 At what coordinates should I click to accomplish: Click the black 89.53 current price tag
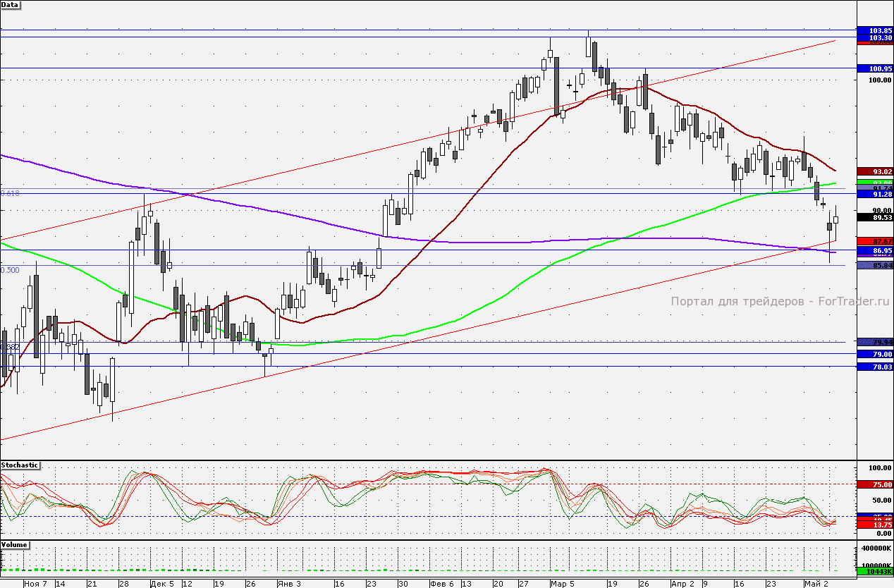click(874, 218)
